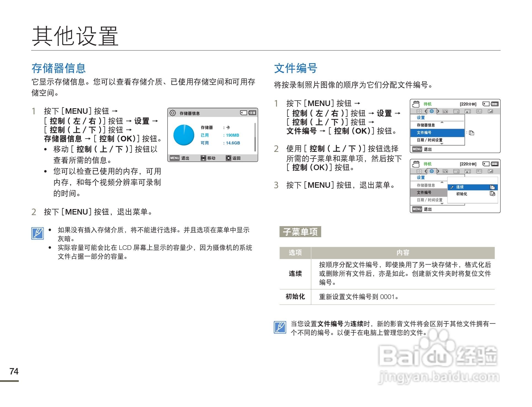This screenshot has height=407, width=532.
Task: Click the memory card icon in the top-right corner
Action: pos(486,104)
